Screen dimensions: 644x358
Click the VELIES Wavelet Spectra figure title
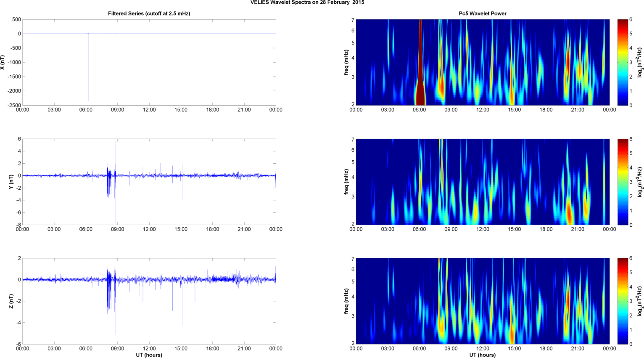click(x=307, y=3)
